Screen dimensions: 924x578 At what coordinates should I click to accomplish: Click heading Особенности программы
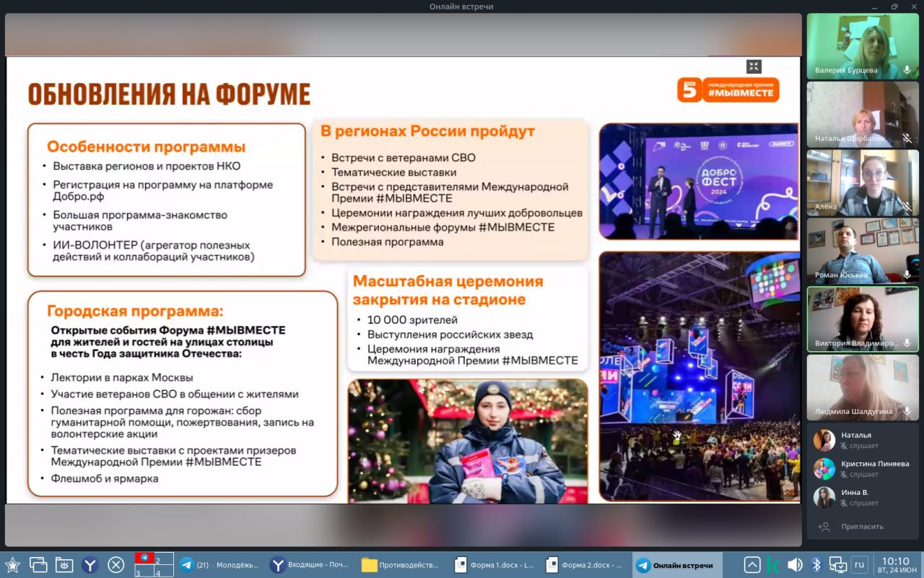tap(147, 147)
